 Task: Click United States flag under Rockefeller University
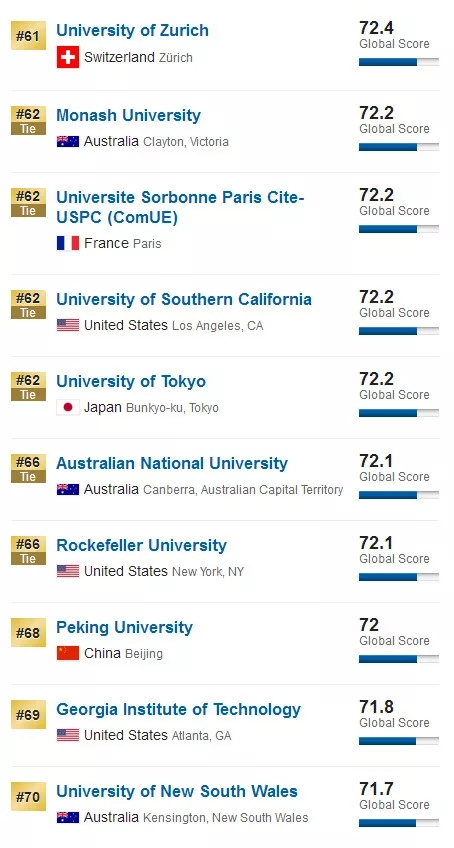(68, 571)
